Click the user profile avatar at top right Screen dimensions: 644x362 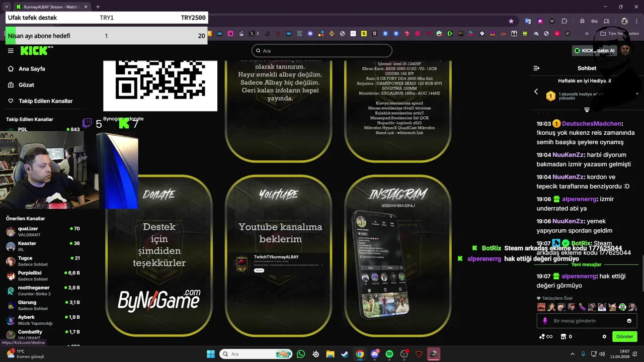(625, 50)
